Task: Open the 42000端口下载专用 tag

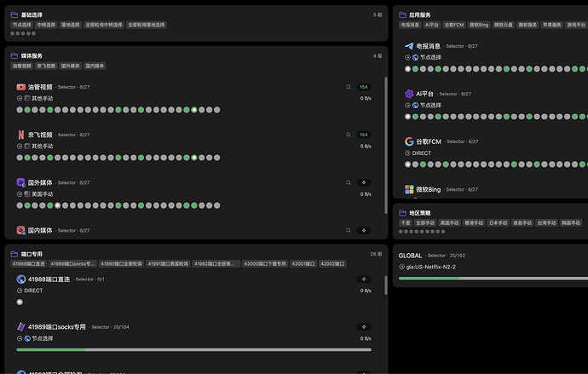Action: (265, 264)
